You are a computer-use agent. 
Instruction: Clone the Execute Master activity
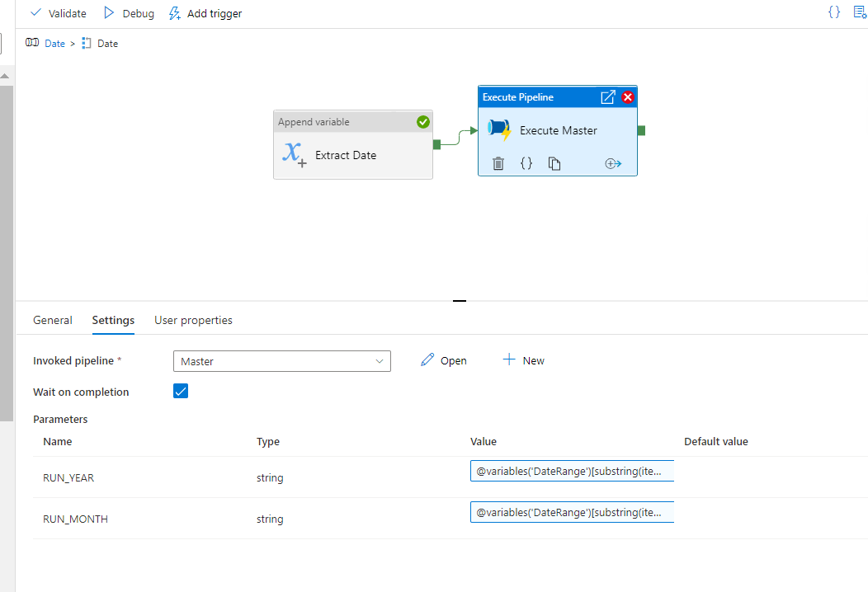pos(554,163)
